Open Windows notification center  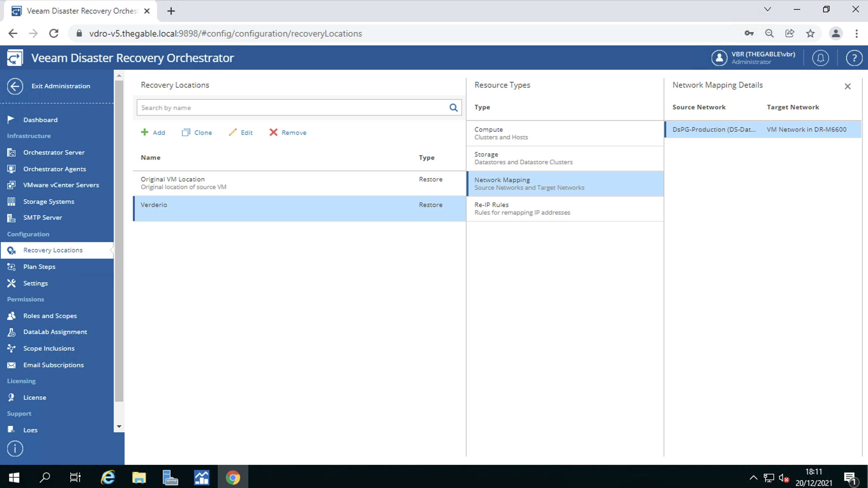click(x=850, y=478)
